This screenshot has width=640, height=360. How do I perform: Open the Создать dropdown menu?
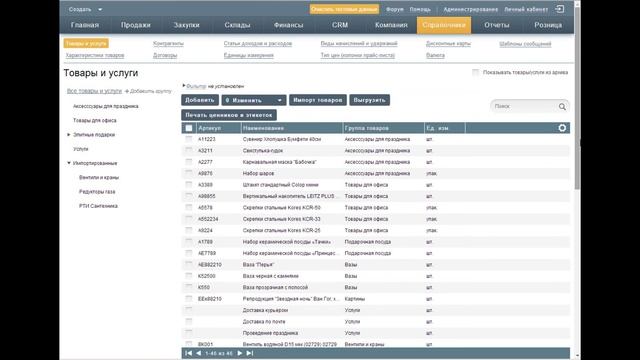tap(85, 9)
